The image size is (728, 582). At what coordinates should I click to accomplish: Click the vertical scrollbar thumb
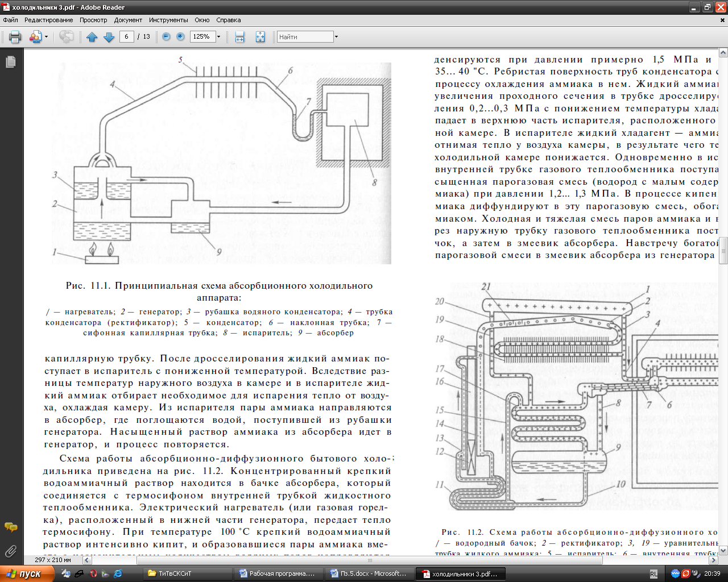pos(723,251)
